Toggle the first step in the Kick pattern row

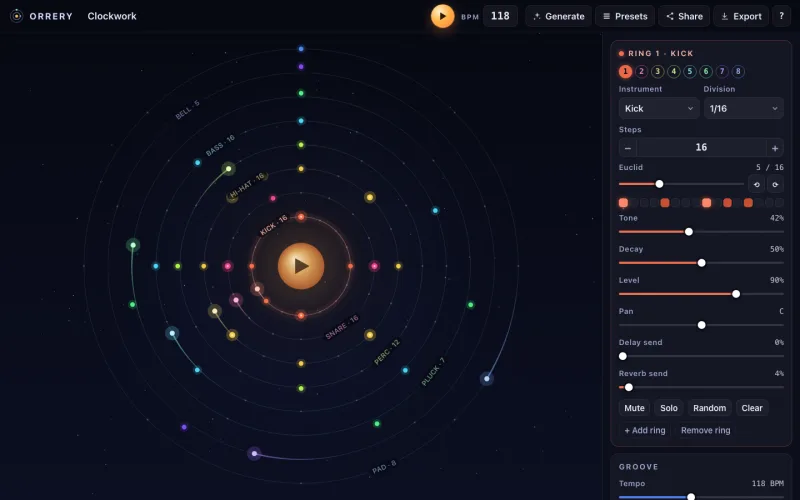coord(623,203)
